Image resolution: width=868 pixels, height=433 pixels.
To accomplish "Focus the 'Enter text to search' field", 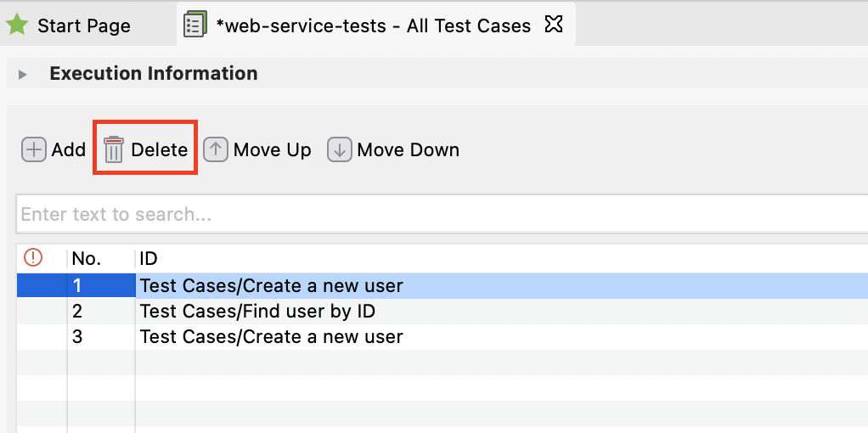I will 425,214.
